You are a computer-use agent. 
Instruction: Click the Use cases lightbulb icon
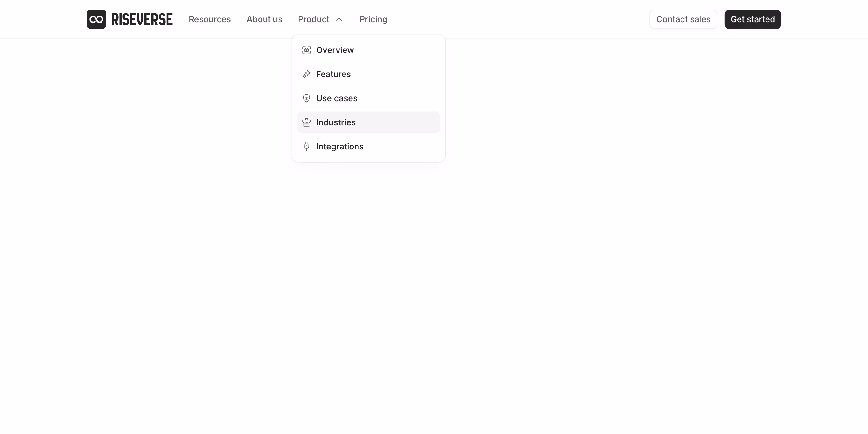click(x=307, y=98)
